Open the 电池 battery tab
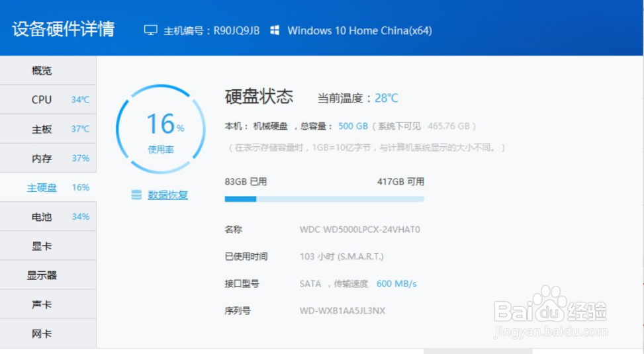Screen dimensions: 644x354 (x=48, y=216)
